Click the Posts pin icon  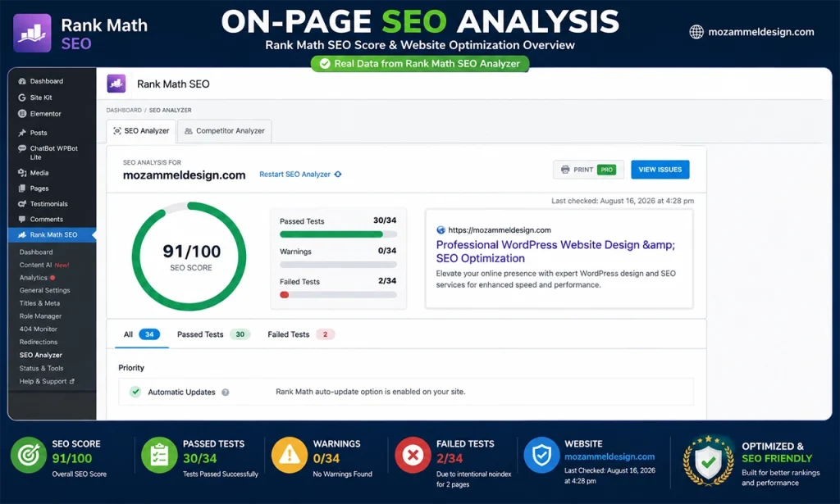pos(22,133)
